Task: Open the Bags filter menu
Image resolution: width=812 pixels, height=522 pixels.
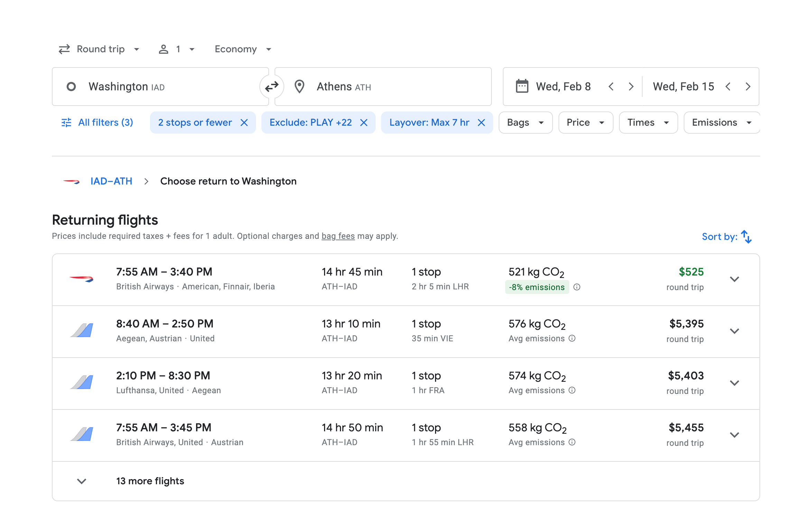Action: tap(525, 123)
